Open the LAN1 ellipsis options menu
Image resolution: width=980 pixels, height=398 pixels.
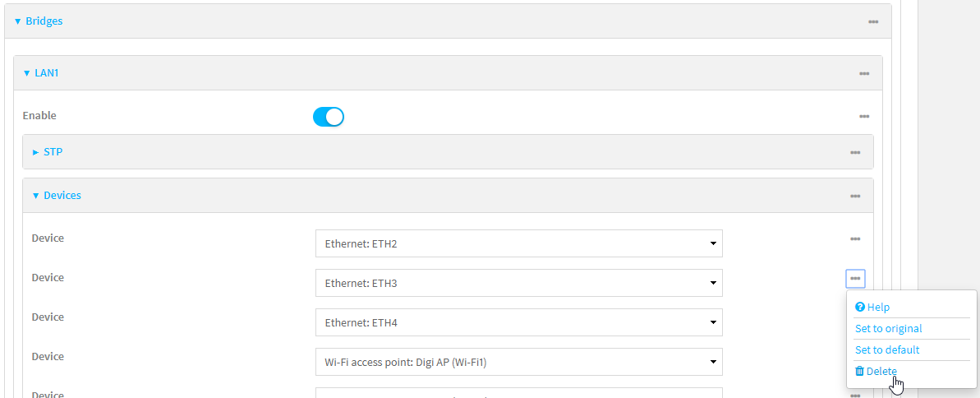[x=864, y=73]
